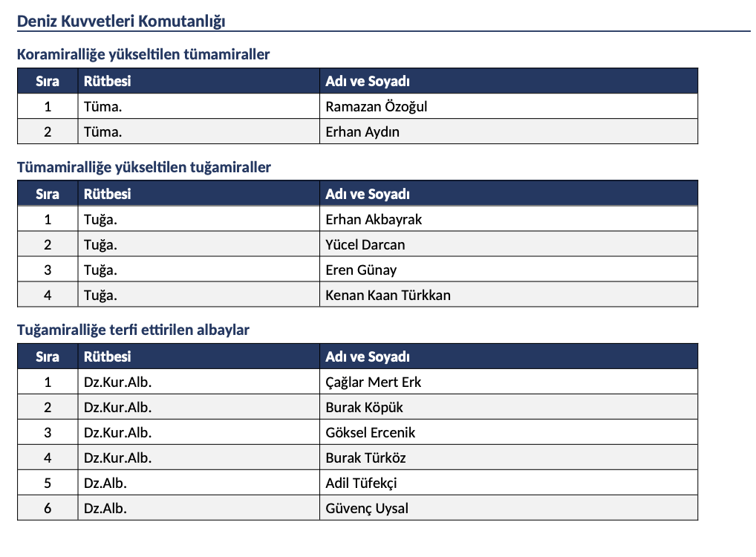Click the Deniz Kuvvetleri Komutanlığı heading
This screenshot has height=557, width=756.
[121, 22]
